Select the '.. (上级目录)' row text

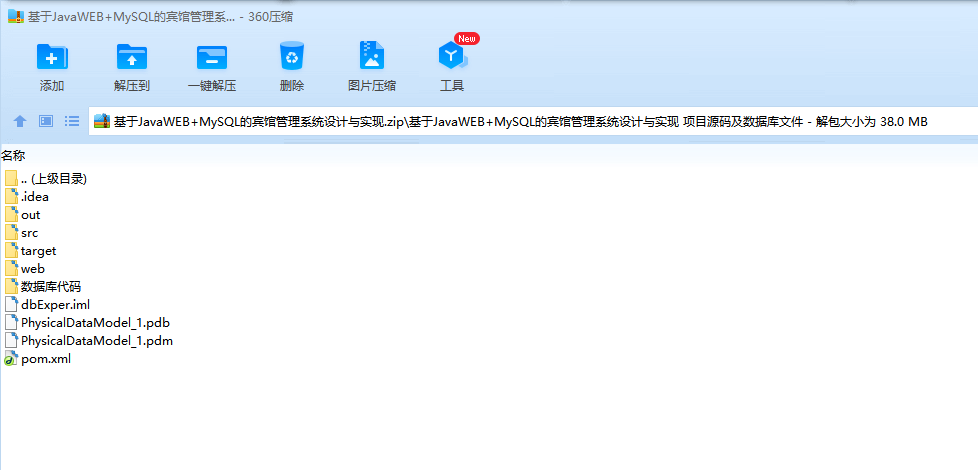(x=54, y=179)
